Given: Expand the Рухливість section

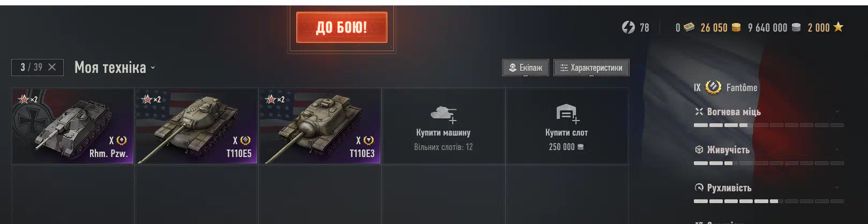Looking at the screenshot, I should click(837, 188).
